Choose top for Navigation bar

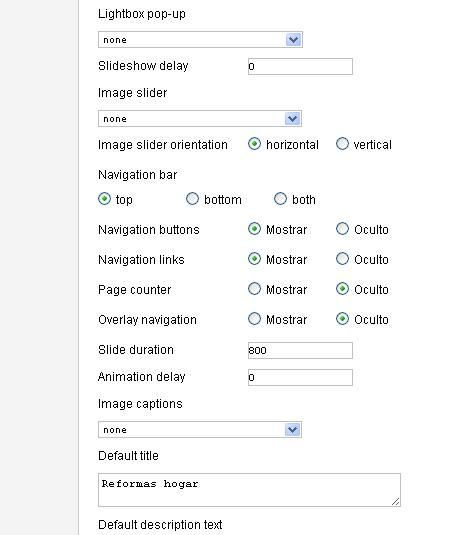tap(104, 199)
